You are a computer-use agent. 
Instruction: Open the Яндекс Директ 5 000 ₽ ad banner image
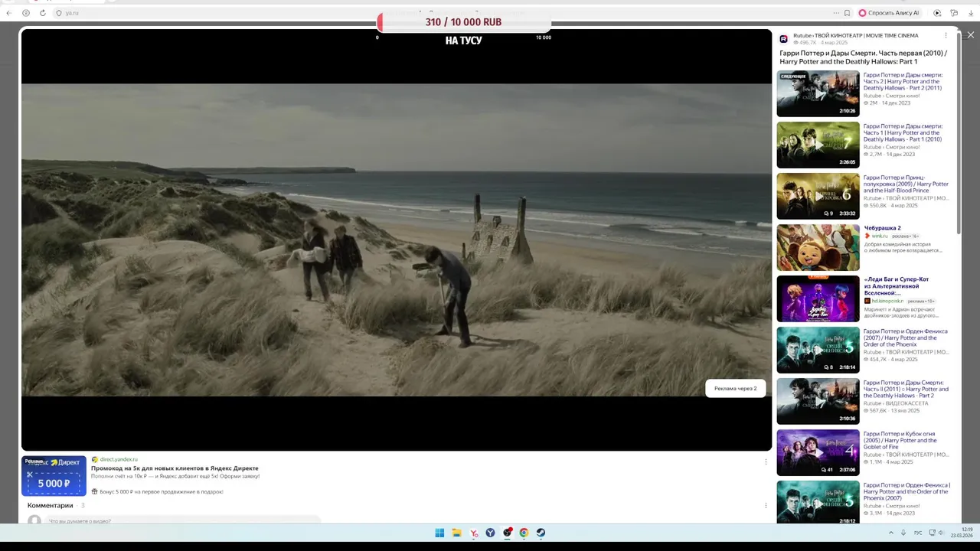[x=54, y=476]
